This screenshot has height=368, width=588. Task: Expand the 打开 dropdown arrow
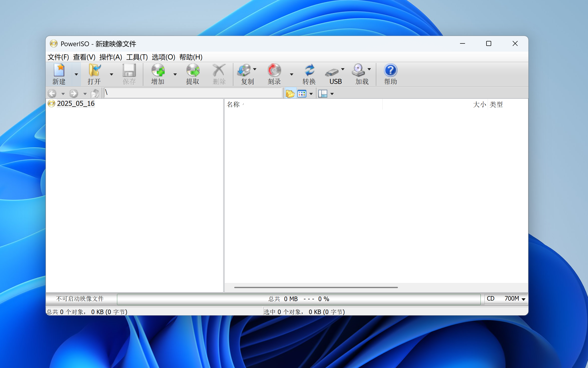click(112, 74)
